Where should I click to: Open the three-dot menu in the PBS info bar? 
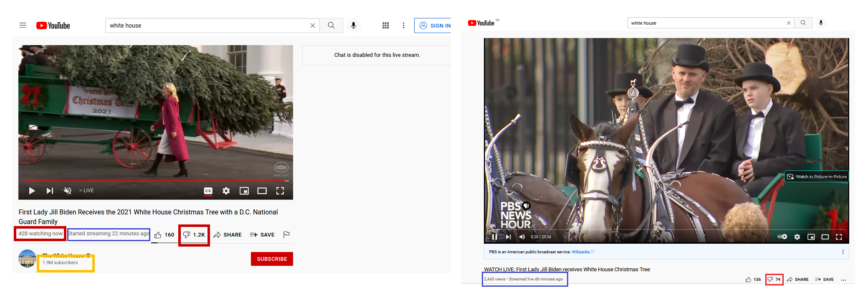(x=843, y=252)
